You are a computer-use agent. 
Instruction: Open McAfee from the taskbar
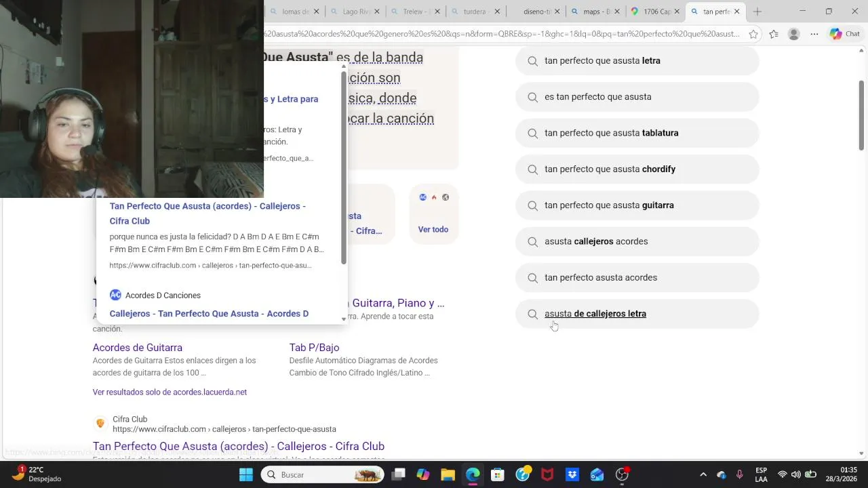547,474
